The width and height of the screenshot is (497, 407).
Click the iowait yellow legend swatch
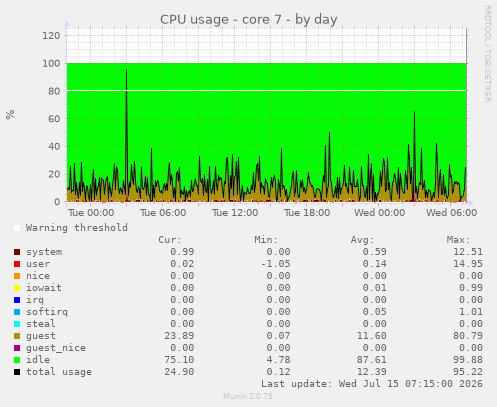tap(17, 288)
